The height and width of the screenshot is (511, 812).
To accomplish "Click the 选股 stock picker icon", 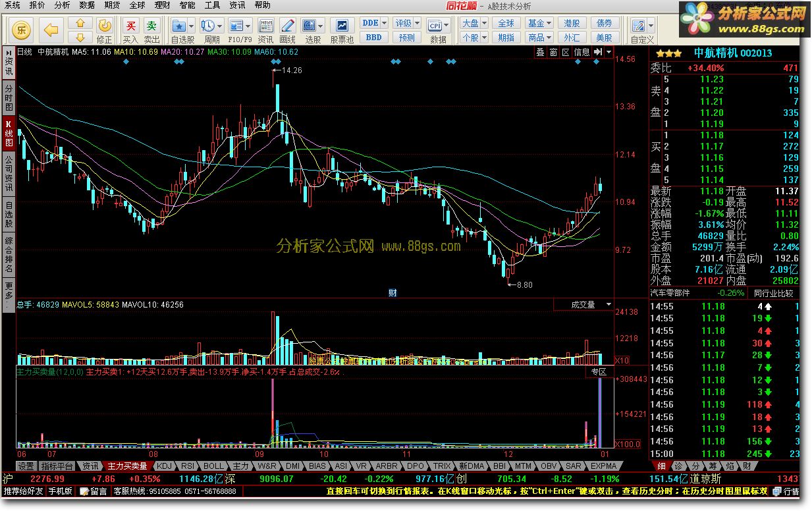I will click(x=309, y=26).
